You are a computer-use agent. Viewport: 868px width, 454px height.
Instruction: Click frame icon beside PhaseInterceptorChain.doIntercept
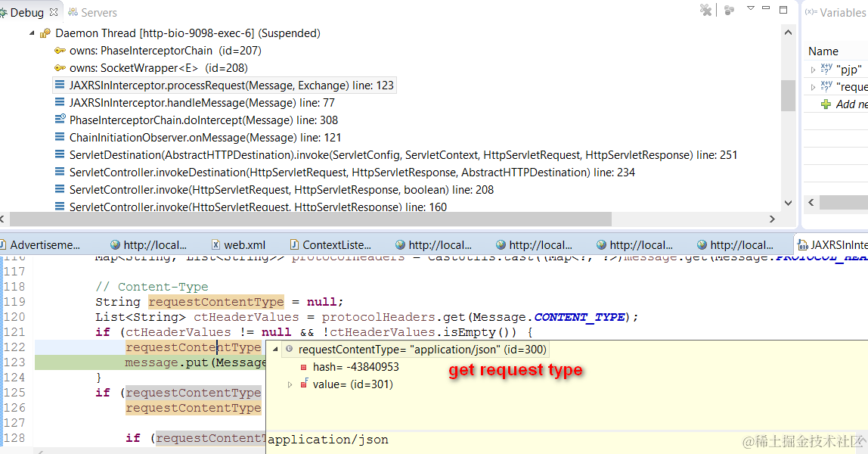(60, 119)
